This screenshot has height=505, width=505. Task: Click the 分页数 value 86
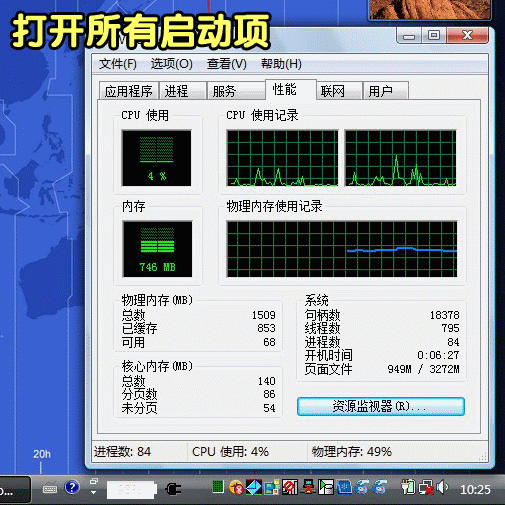click(269, 394)
